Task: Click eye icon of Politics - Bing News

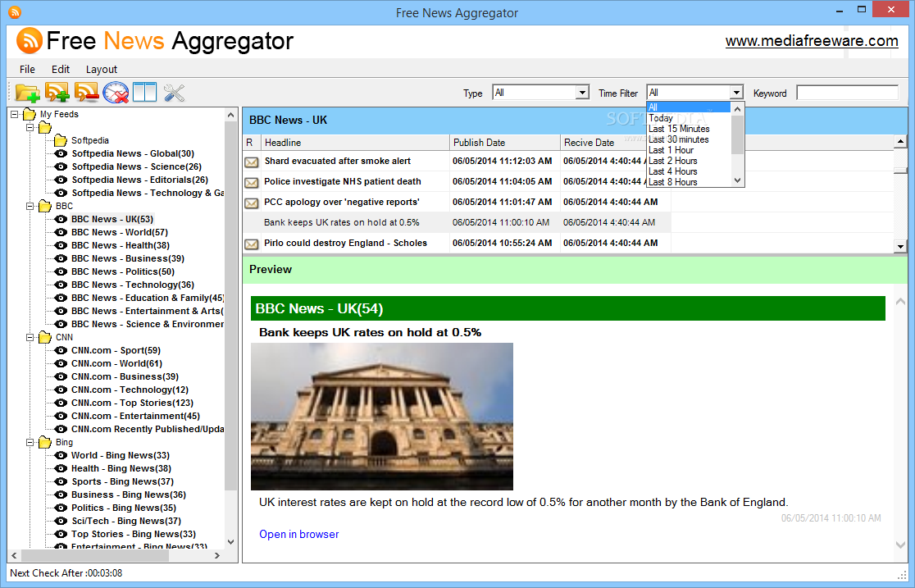Action: coord(61,508)
